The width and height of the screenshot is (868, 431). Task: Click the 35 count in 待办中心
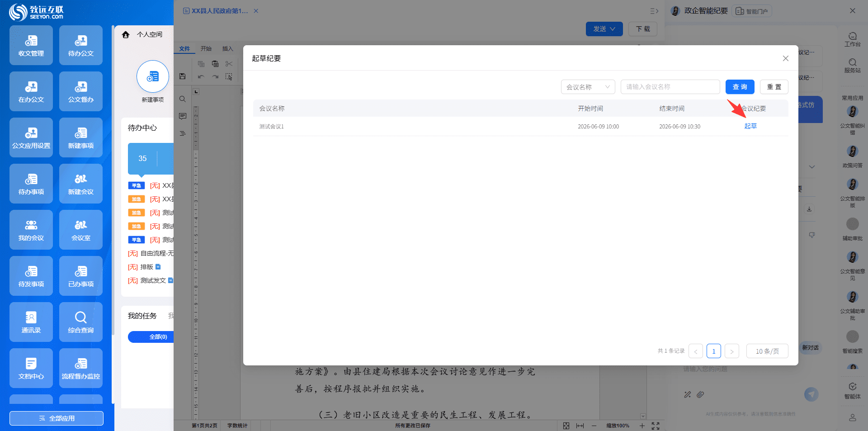coord(142,158)
